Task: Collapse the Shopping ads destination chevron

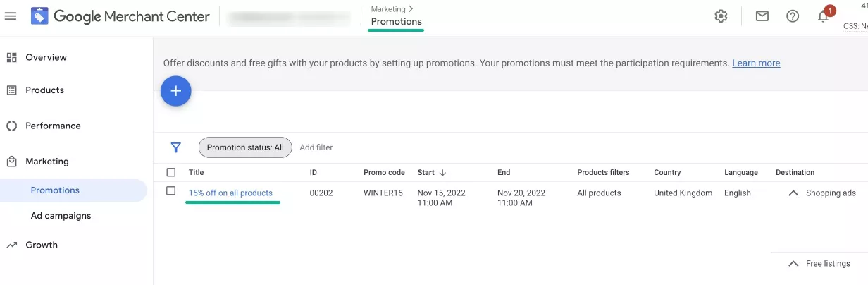Action: (x=793, y=193)
